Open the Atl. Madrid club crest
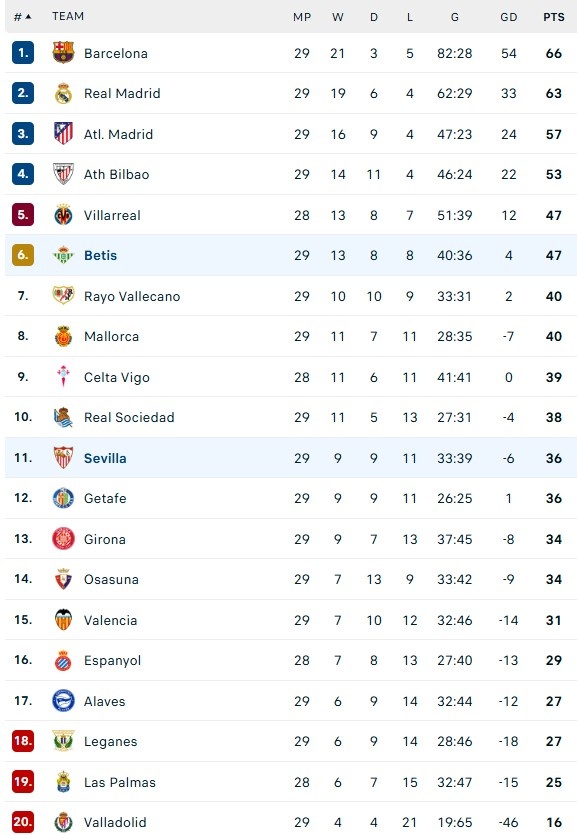The height and width of the screenshot is (835, 577). tap(63, 133)
